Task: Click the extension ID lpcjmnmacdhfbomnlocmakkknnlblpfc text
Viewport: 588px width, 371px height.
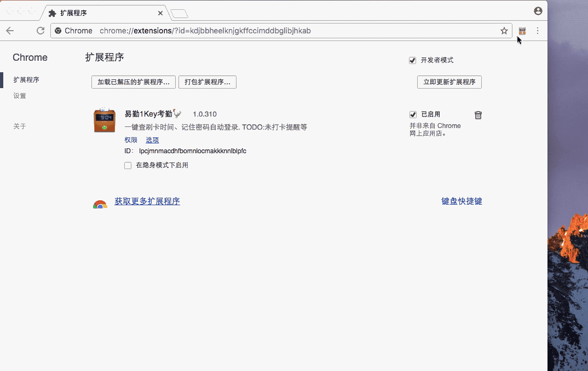Action: [x=193, y=151]
